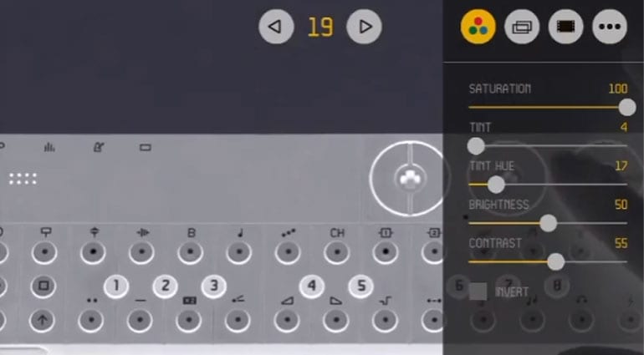This screenshot has height=355, width=644.
Task: Open the color adjustments panel icon
Action: point(478,27)
